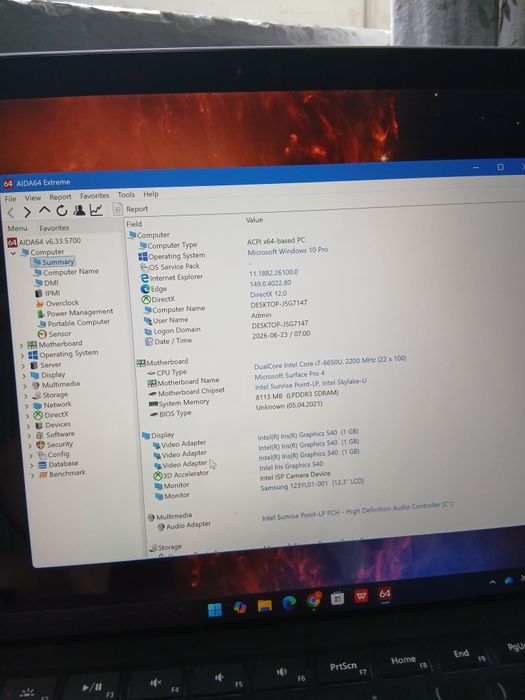Viewport: 525px width, 700px height.
Task: Expand the Multimedia tree node
Action: pyautogui.click(x=25, y=386)
